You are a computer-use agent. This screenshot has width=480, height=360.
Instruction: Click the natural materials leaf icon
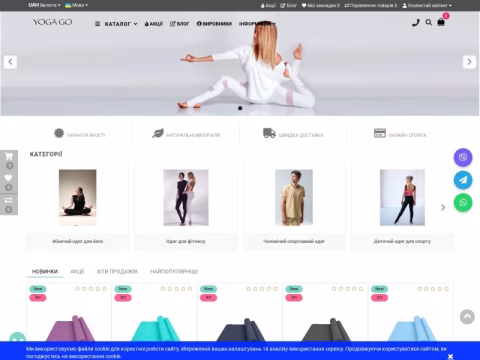tap(158, 133)
